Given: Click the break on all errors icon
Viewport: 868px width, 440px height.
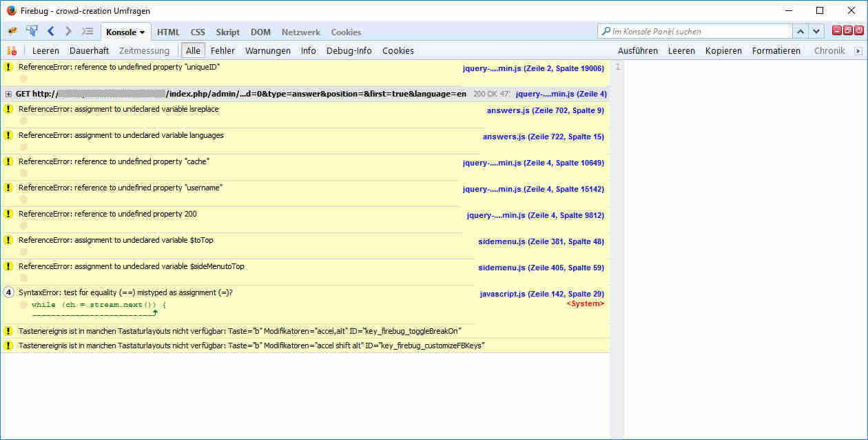Looking at the screenshot, I should tap(11, 50).
